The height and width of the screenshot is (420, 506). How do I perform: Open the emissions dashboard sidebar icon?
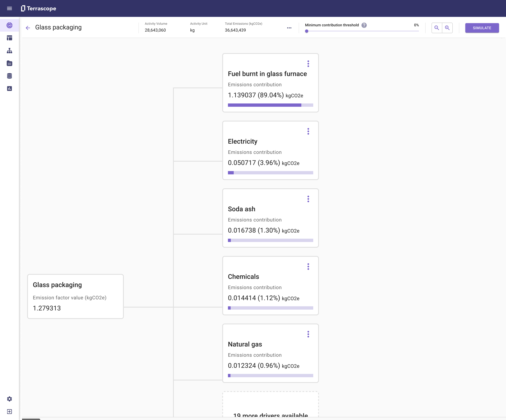click(x=9, y=25)
